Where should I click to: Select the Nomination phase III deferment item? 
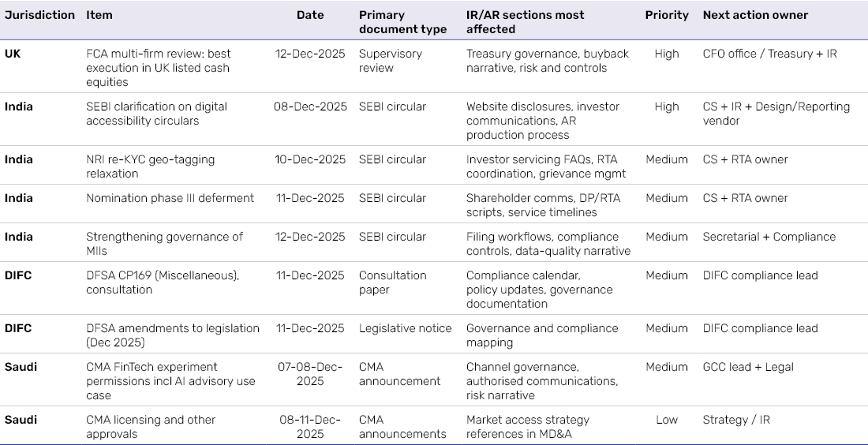(x=170, y=198)
